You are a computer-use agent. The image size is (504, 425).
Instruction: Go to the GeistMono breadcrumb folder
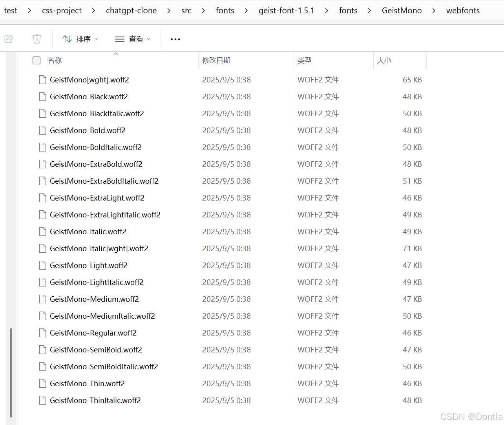click(402, 11)
